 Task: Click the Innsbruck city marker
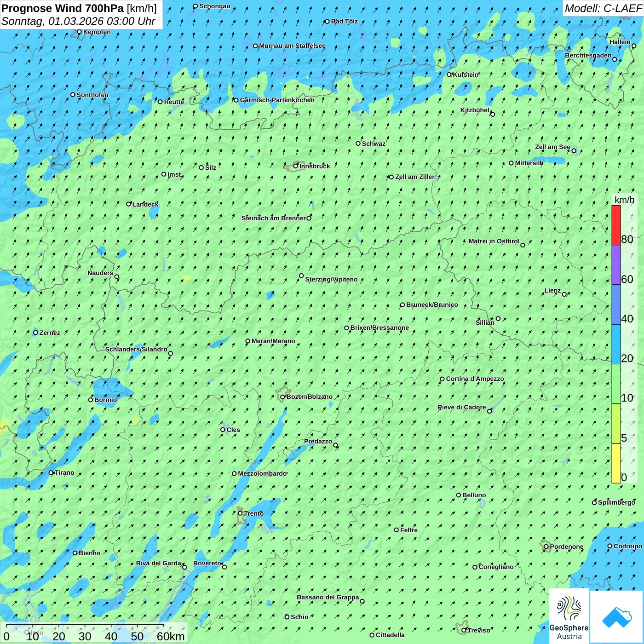[x=296, y=166]
